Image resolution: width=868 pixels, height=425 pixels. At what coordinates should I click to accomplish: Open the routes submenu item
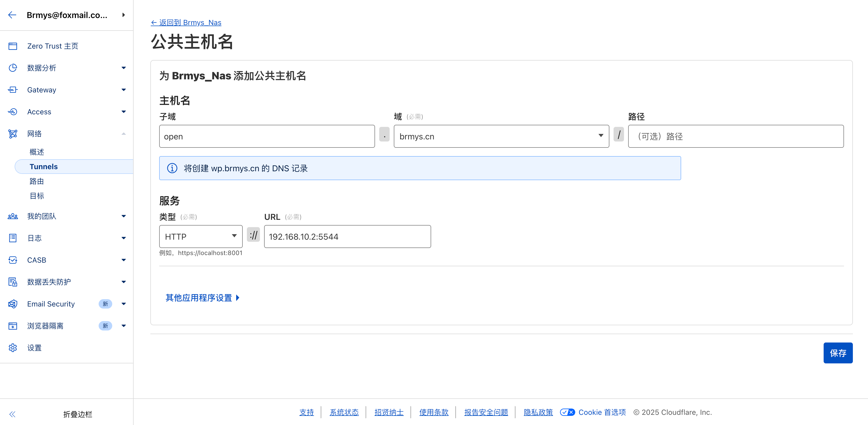pyautogui.click(x=37, y=181)
